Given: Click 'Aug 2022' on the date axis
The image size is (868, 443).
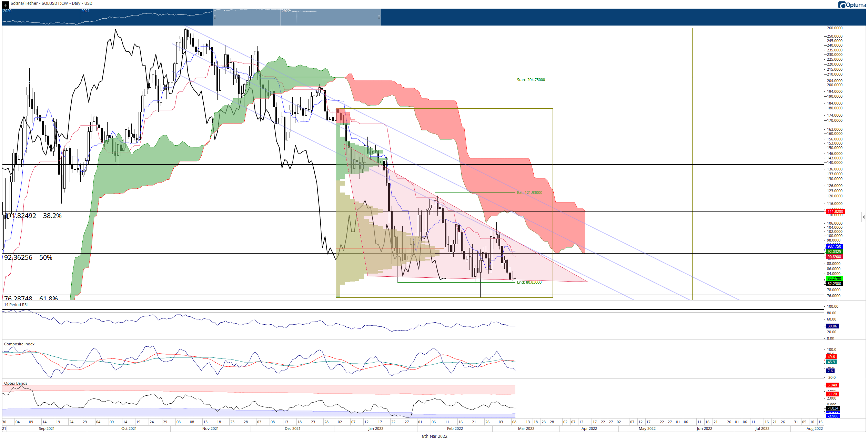Looking at the screenshot, I should pos(815,429).
